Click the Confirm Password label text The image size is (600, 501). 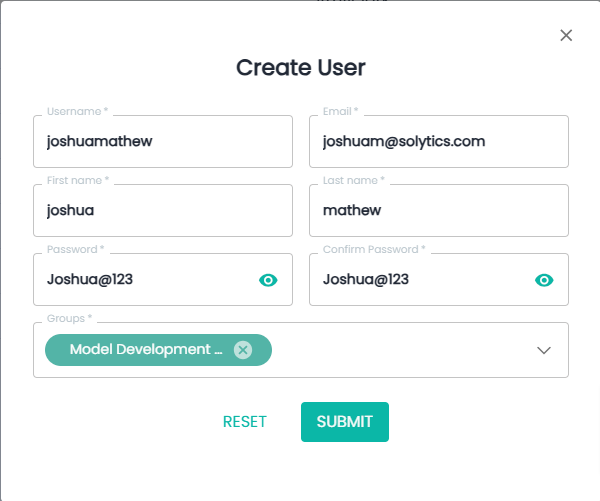tap(373, 249)
